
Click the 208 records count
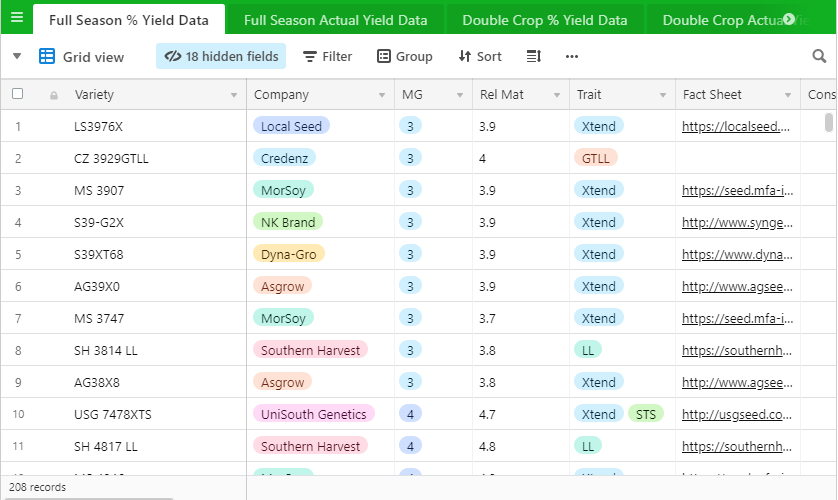[x=37, y=487]
